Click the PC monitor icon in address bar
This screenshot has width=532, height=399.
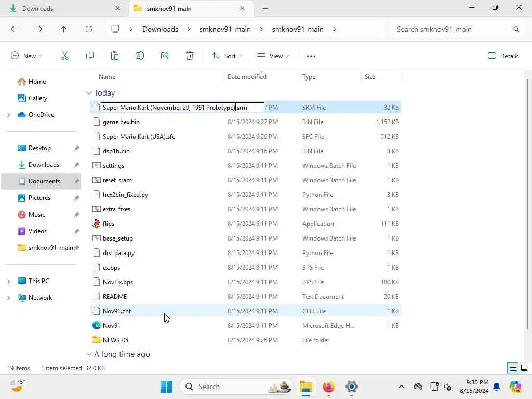pyautogui.click(x=115, y=29)
